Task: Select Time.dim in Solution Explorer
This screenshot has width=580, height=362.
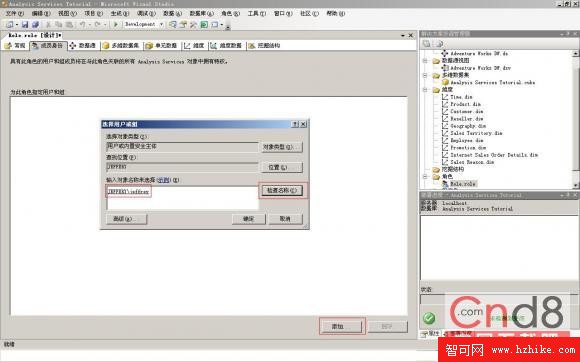Action: pyautogui.click(x=461, y=97)
